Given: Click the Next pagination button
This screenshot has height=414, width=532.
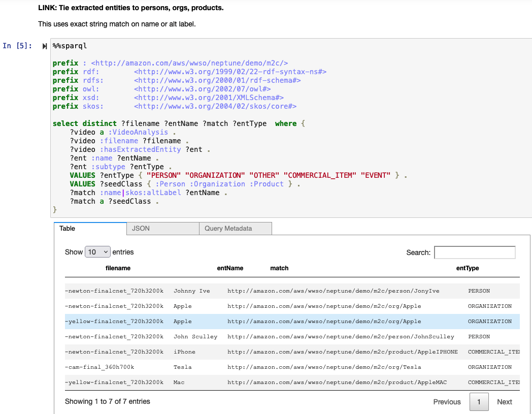Looking at the screenshot, I should coord(504,402).
